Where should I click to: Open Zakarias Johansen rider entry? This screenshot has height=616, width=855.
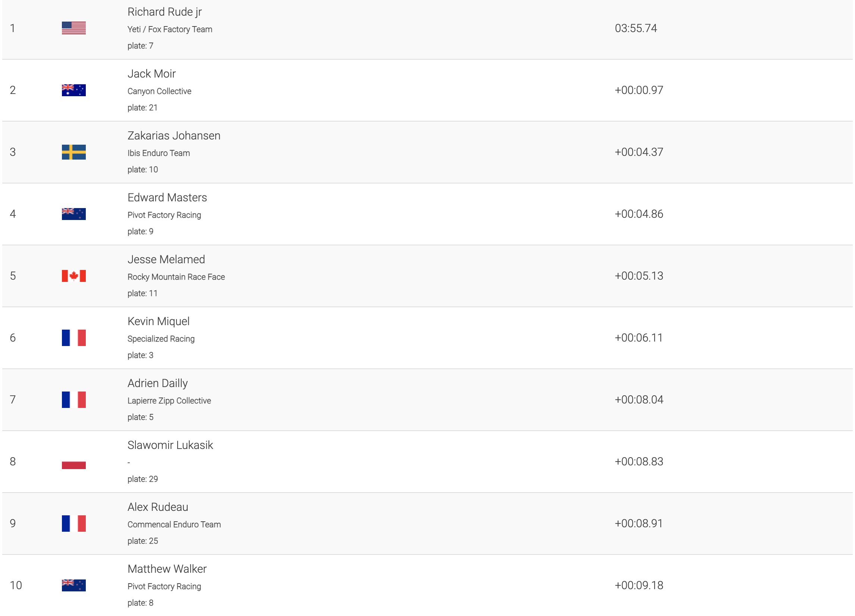[x=174, y=136]
